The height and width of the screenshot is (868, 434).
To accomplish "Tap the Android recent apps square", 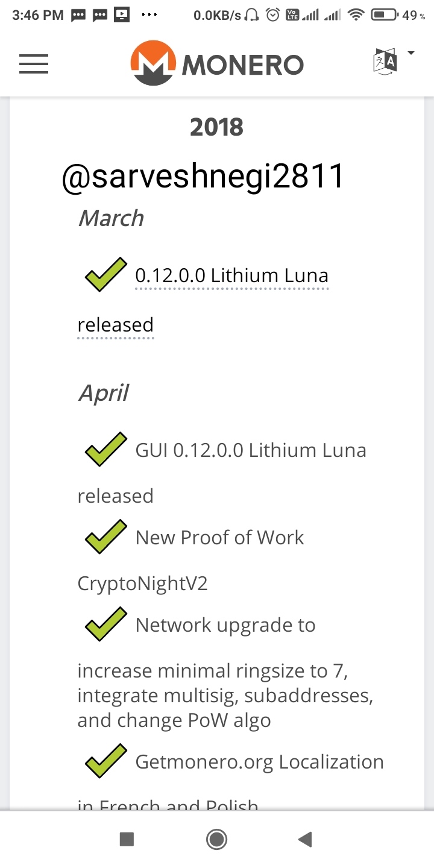I will [127, 839].
